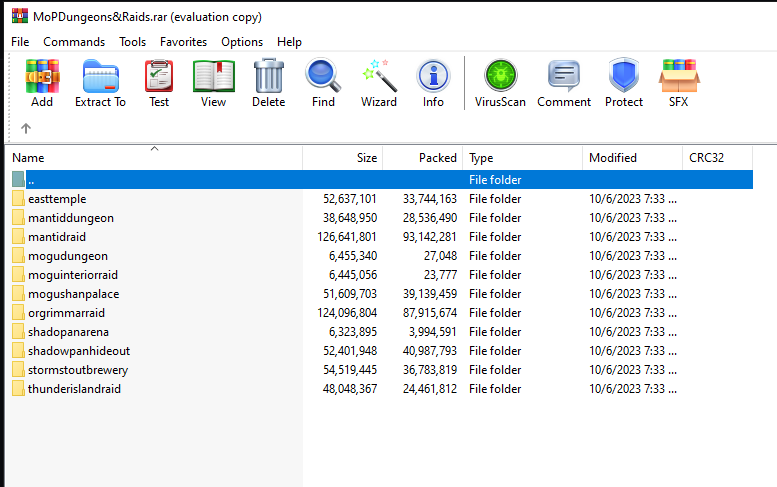Select the shadopanarena folder icon
The height and width of the screenshot is (487, 777).
click(18, 331)
